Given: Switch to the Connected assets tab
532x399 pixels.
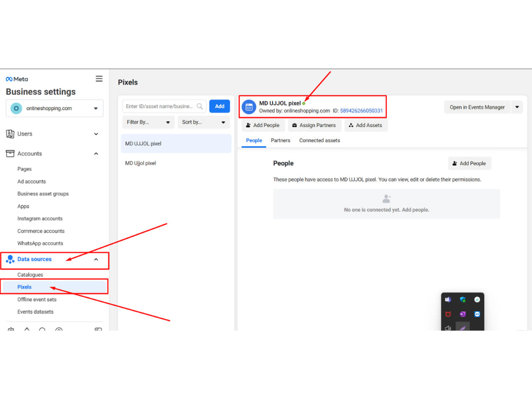Looking at the screenshot, I should point(320,140).
